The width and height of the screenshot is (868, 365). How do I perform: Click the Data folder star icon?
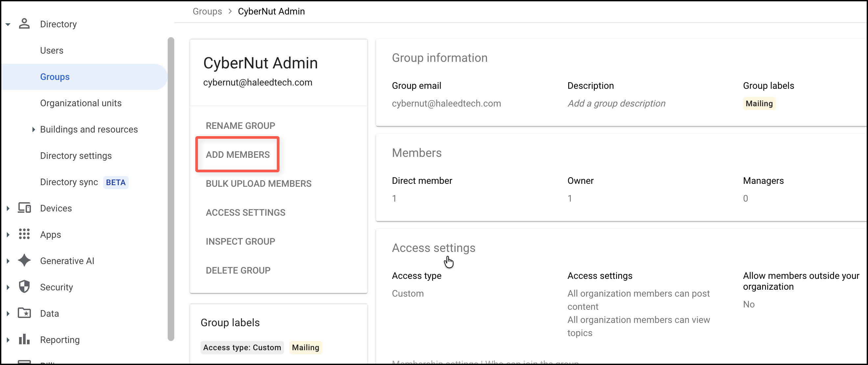[24, 313]
